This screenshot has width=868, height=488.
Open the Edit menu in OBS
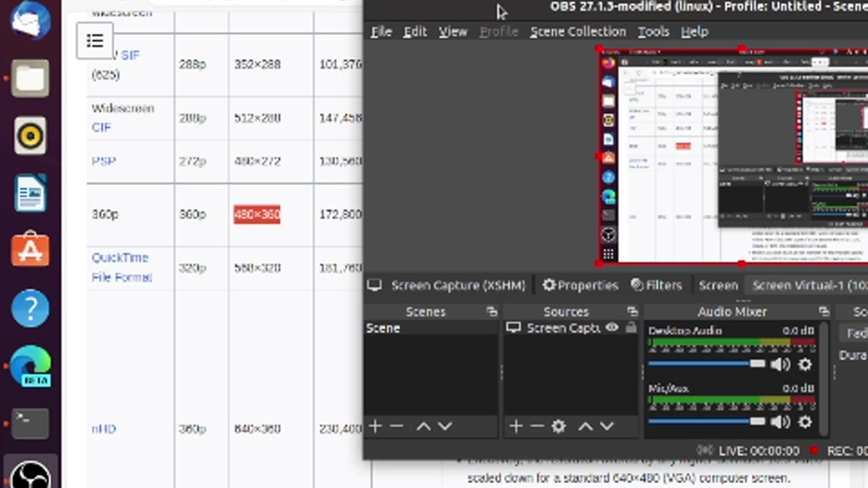click(x=415, y=32)
